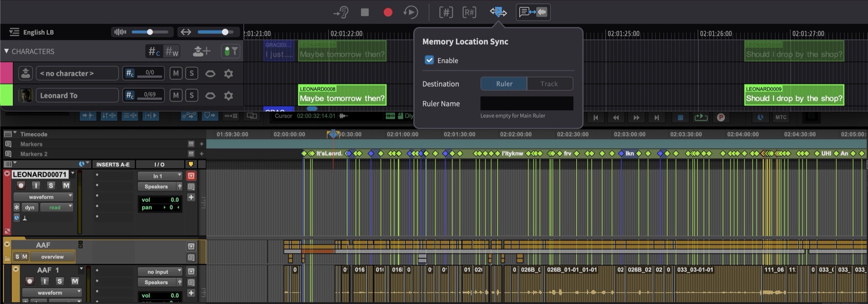This screenshot has width=868, height=304.
Task: Open settings gear for no character row
Action: point(229,73)
